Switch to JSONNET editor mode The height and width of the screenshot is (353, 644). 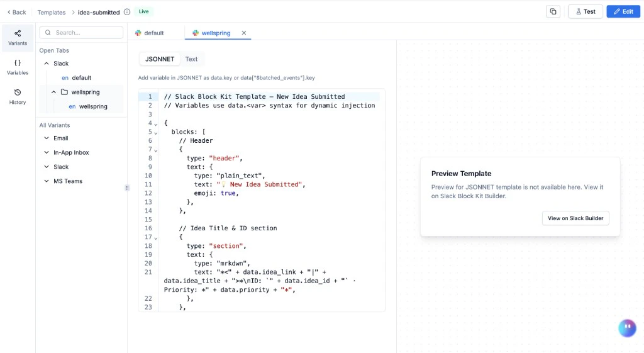coord(160,59)
